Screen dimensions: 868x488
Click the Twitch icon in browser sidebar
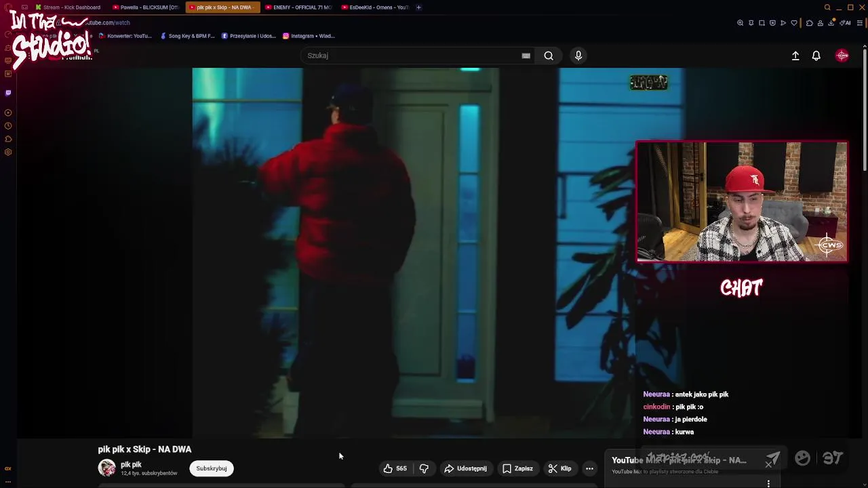[8, 93]
